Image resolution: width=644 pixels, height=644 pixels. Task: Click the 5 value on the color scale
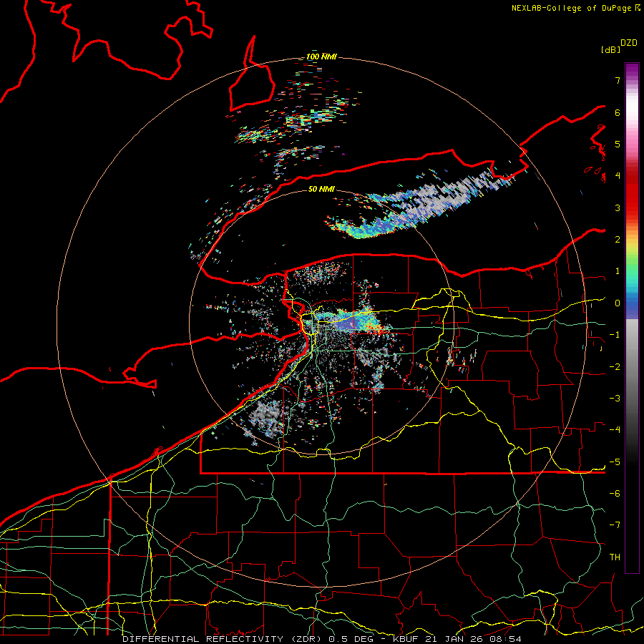618,144
